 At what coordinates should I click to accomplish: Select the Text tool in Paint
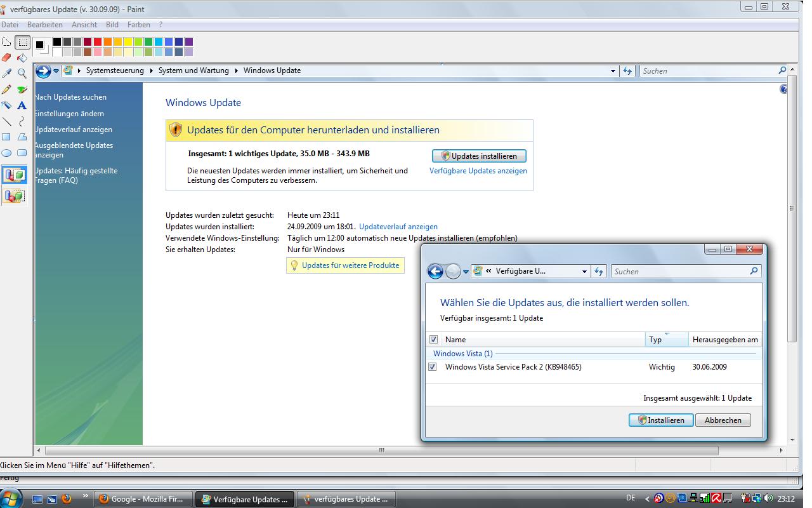[22, 105]
